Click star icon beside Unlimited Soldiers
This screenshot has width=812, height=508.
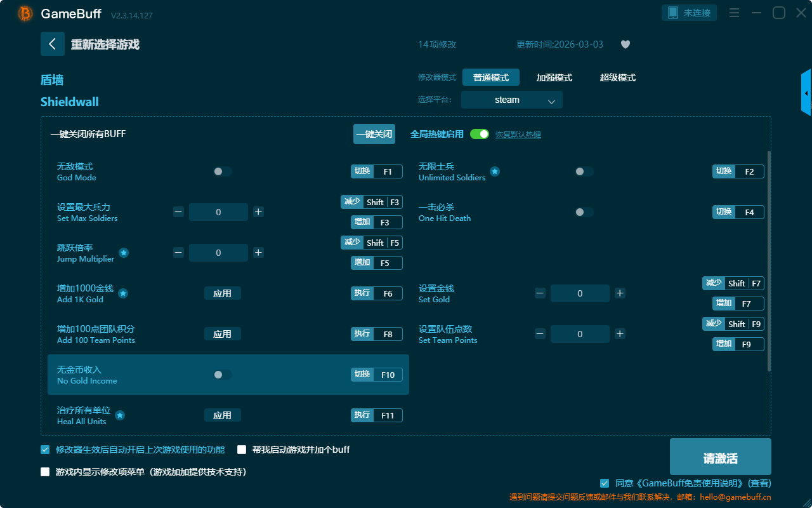(495, 171)
